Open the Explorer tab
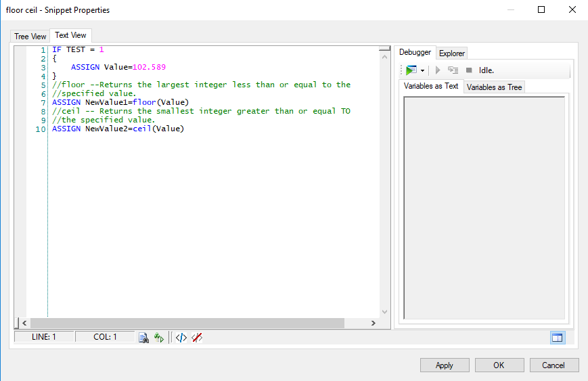 pyautogui.click(x=451, y=53)
